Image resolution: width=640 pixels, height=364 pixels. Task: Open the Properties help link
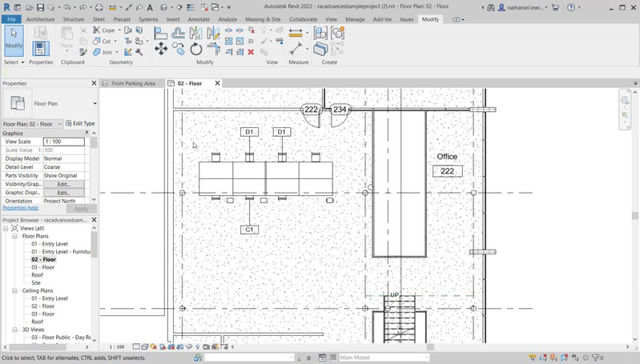20,207
